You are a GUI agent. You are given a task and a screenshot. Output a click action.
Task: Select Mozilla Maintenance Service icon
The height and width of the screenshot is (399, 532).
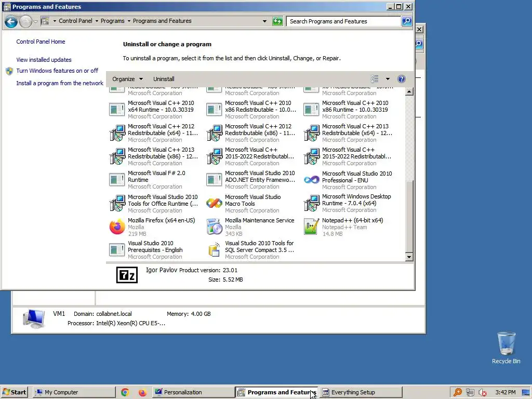[x=214, y=227]
